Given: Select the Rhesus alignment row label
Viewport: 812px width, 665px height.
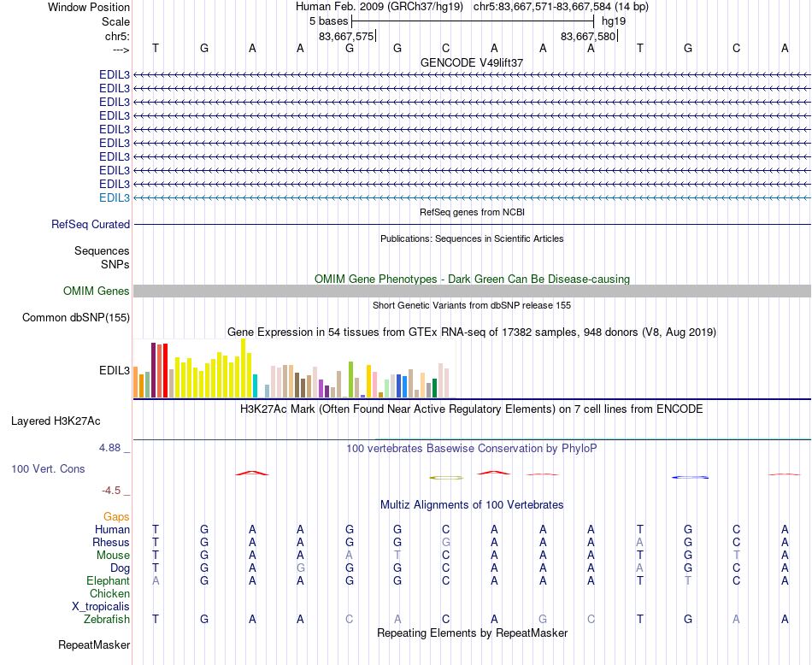Looking at the screenshot, I should [111, 542].
